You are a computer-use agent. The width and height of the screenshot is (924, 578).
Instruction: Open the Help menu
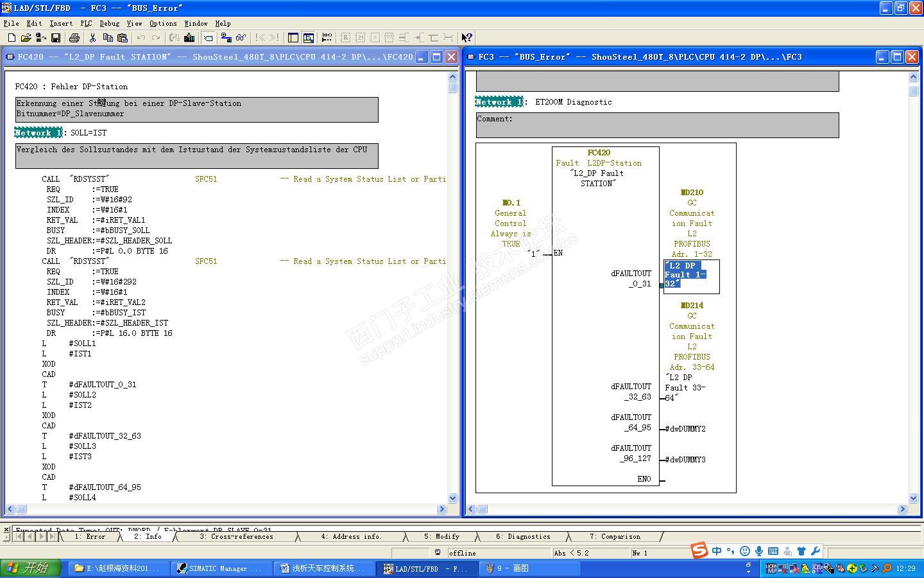(223, 23)
